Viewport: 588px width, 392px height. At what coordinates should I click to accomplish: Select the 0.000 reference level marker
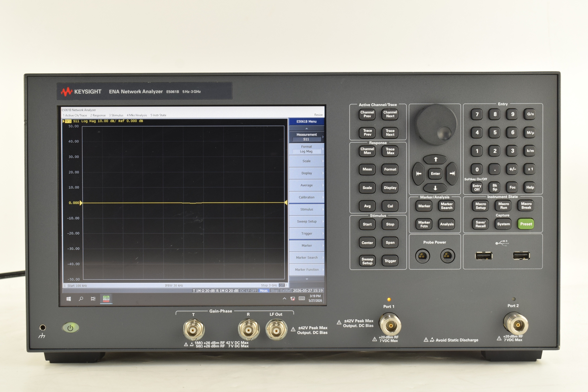76,203
